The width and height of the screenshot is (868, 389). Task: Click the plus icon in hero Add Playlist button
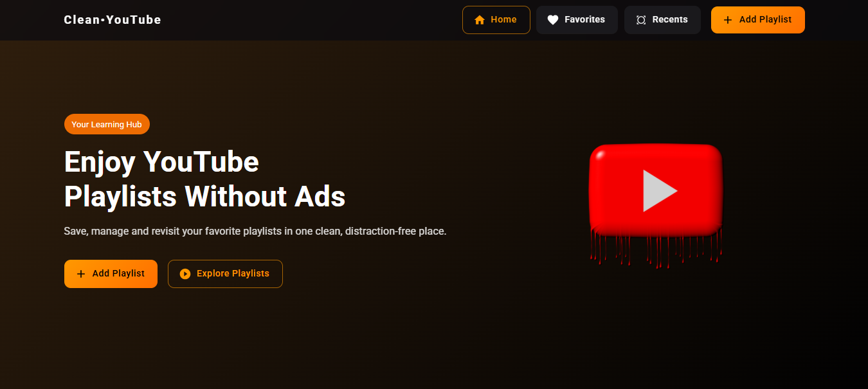(81, 274)
